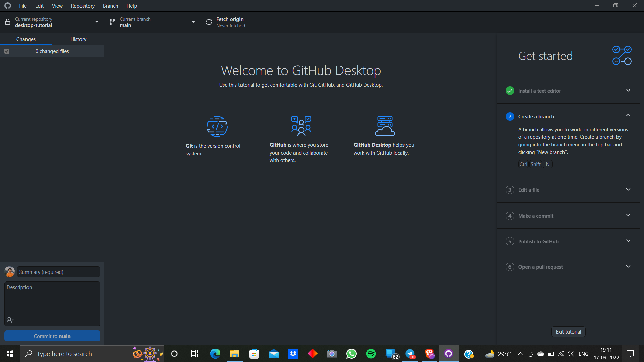The height and width of the screenshot is (362, 644).
Task: Toggle the 0 changed files checkbox
Action: point(7,51)
